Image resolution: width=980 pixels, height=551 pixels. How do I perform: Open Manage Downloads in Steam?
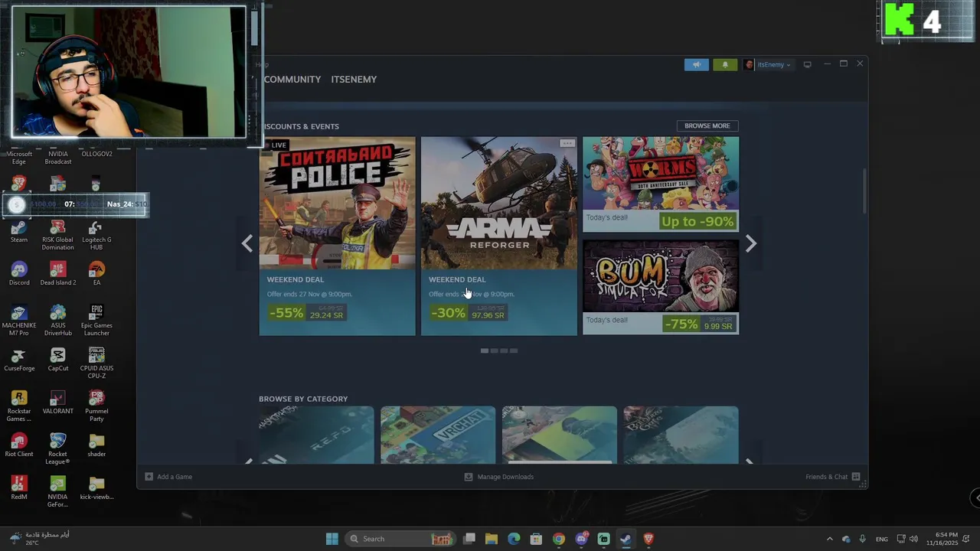click(499, 477)
